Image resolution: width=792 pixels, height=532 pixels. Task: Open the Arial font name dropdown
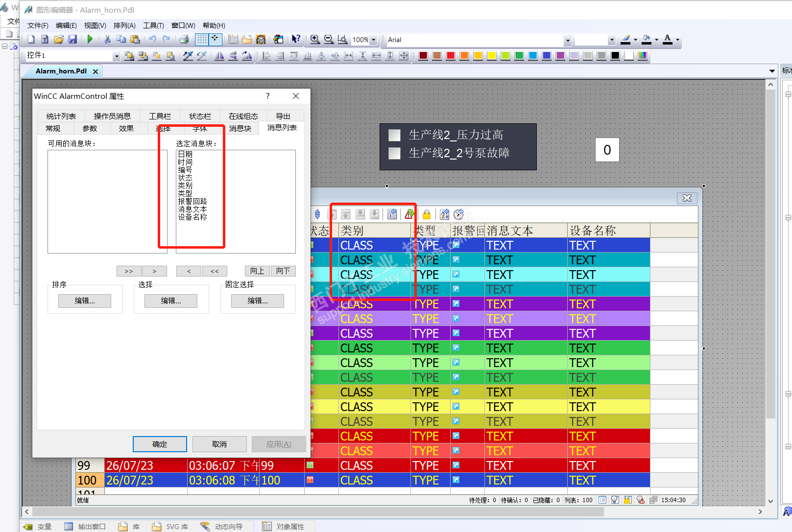pos(567,40)
